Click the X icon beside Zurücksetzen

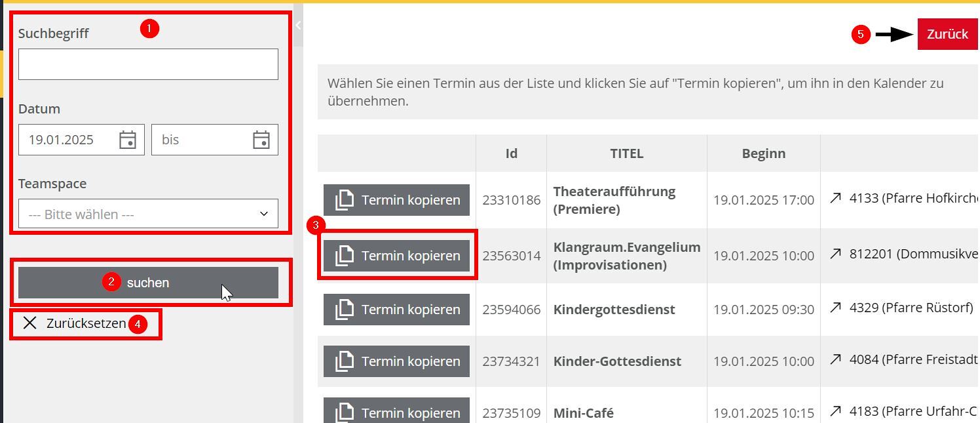click(x=29, y=323)
